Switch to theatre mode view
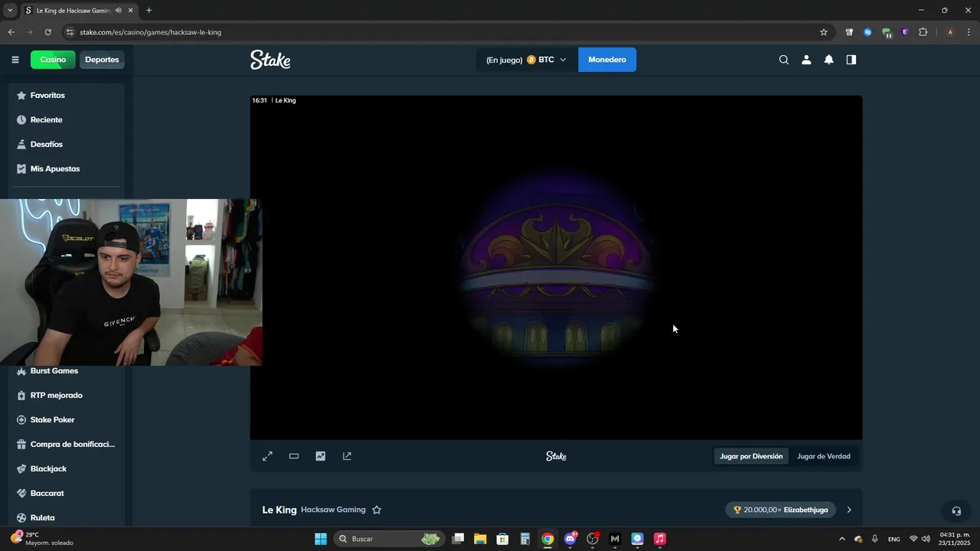 [x=294, y=456]
